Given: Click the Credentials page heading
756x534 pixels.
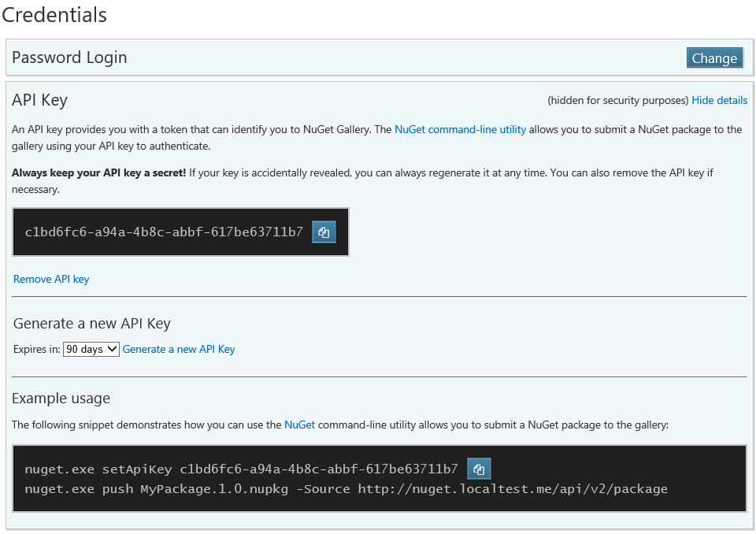Looking at the screenshot, I should [54, 14].
